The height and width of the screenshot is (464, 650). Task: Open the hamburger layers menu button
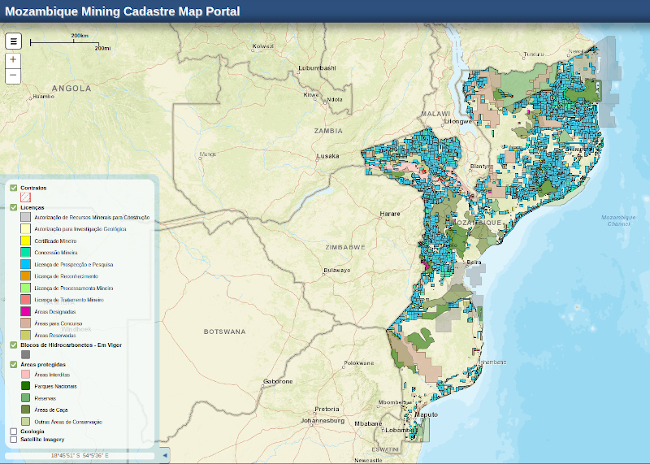coord(14,41)
